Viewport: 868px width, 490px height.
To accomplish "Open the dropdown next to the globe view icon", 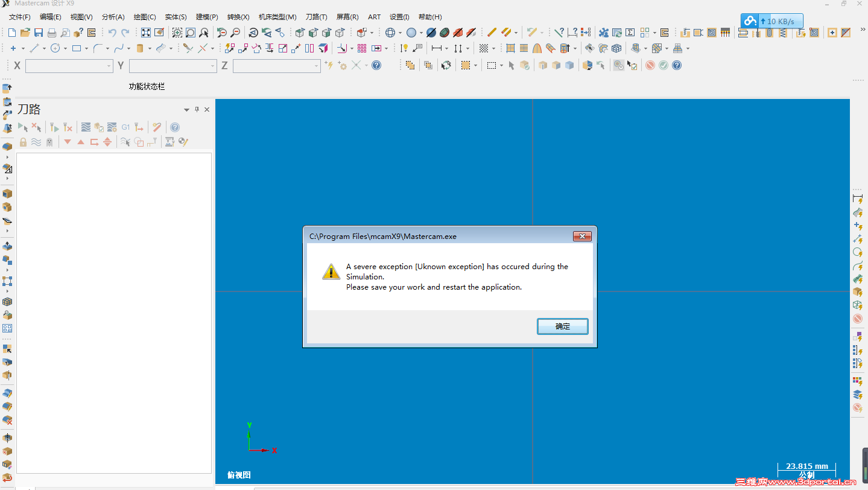I will pyautogui.click(x=400, y=33).
